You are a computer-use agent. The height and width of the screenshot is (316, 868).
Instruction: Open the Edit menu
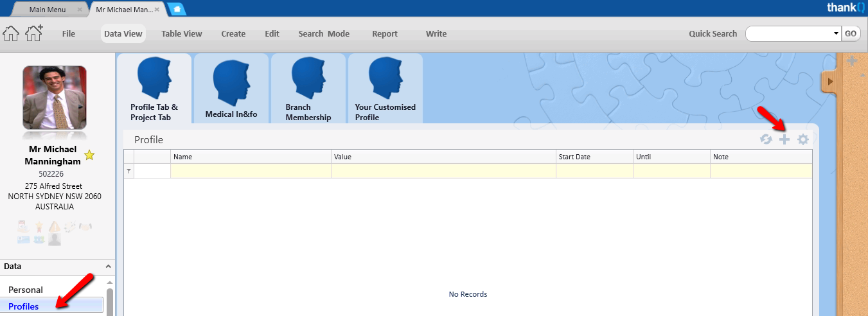click(272, 34)
